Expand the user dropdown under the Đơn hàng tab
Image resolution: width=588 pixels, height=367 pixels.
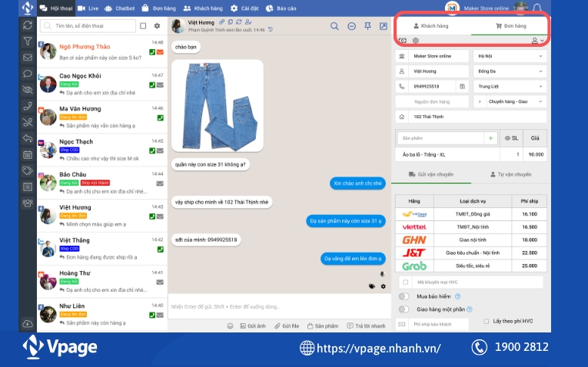click(x=538, y=41)
